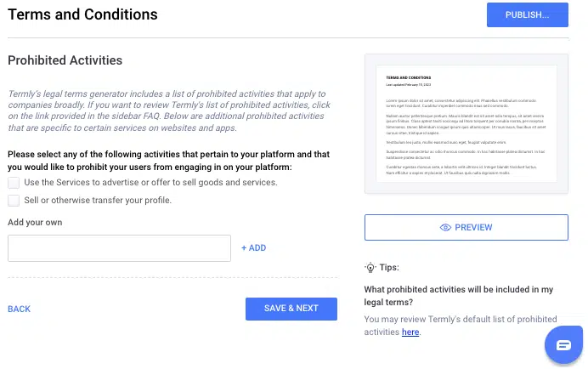Tick "Sell or otherwise transfer your profile" checkbox
Screen dimensions: 588x369
click(14, 201)
